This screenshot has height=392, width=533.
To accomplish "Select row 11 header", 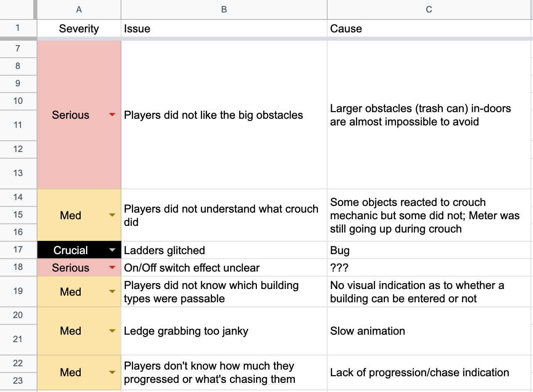I will coord(18,125).
